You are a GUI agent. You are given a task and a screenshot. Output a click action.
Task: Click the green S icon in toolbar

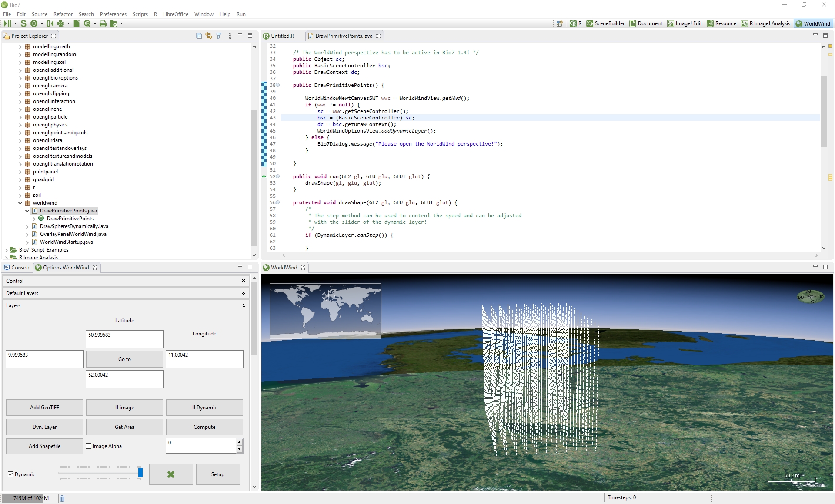(x=23, y=23)
